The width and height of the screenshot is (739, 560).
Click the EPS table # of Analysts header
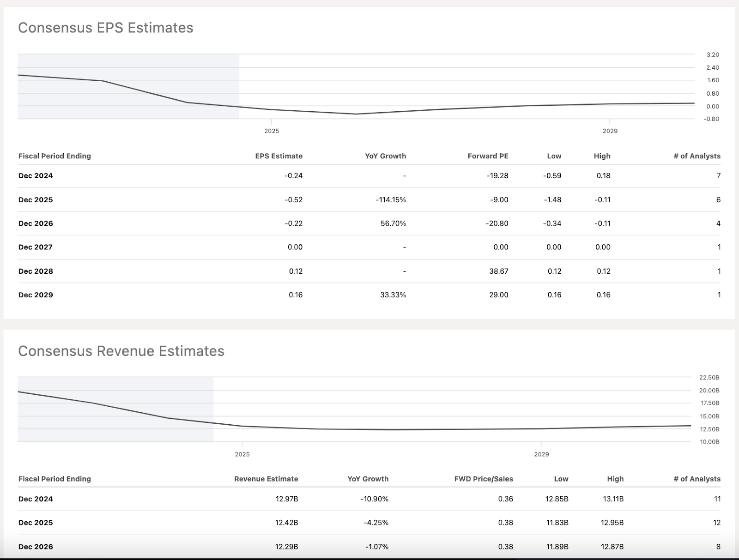click(697, 156)
